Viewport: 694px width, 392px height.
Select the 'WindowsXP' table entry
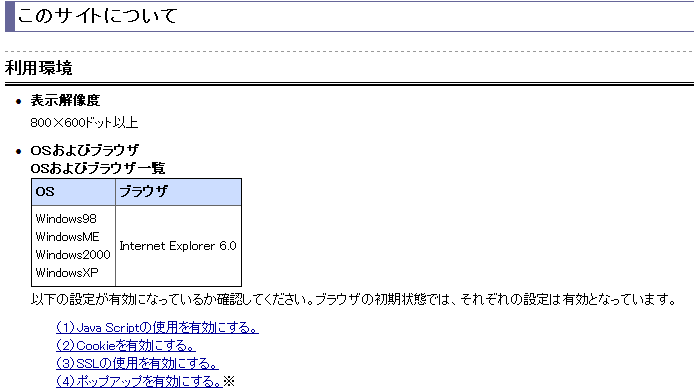coord(67,273)
